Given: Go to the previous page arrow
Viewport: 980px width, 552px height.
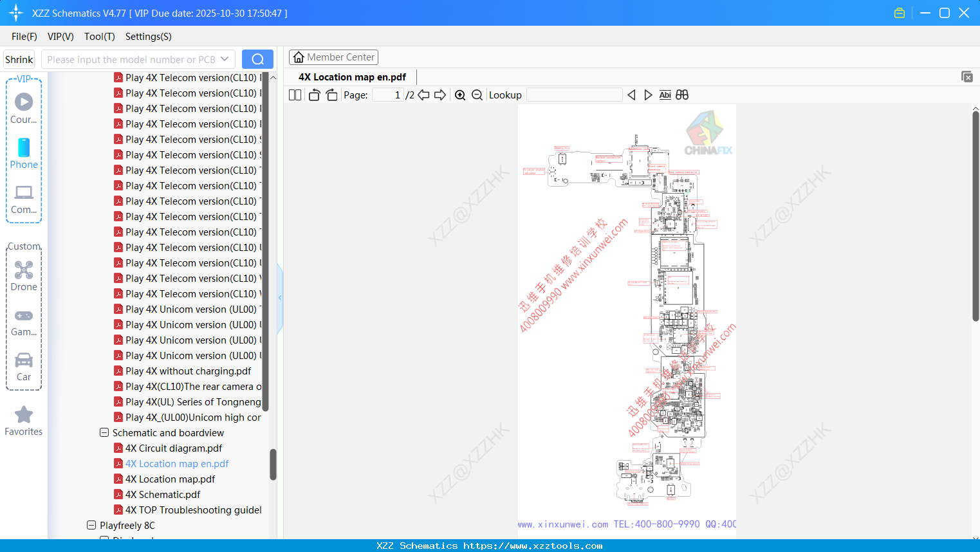Looking at the screenshot, I should click(x=423, y=95).
